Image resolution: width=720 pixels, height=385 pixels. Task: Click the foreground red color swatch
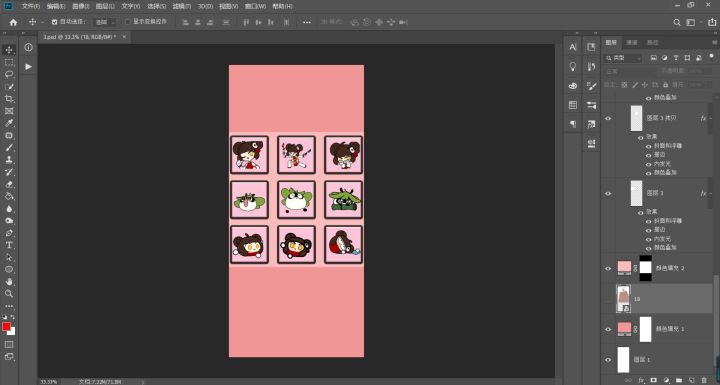point(6,326)
